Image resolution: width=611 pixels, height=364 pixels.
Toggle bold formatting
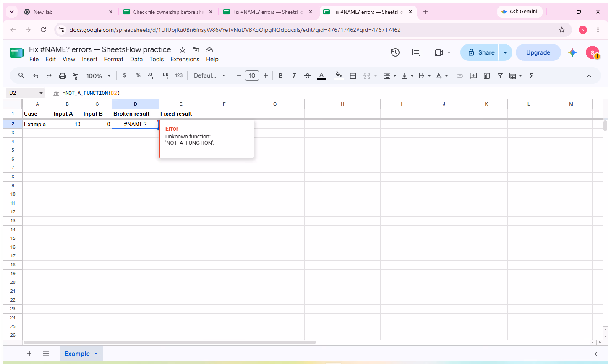pyautogui.click(x=281, y=76)
